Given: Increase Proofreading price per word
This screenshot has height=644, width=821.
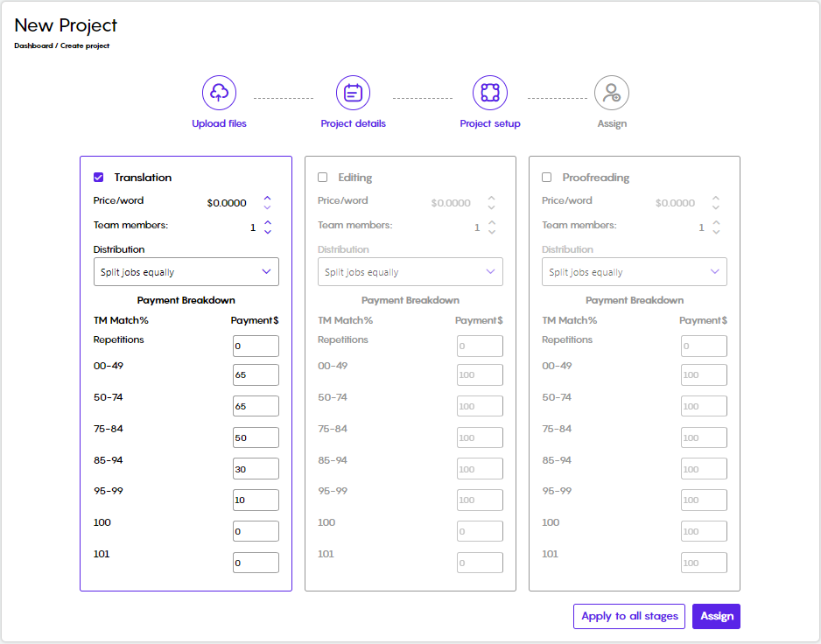Looking at the screenshot, I should point(716,199).
